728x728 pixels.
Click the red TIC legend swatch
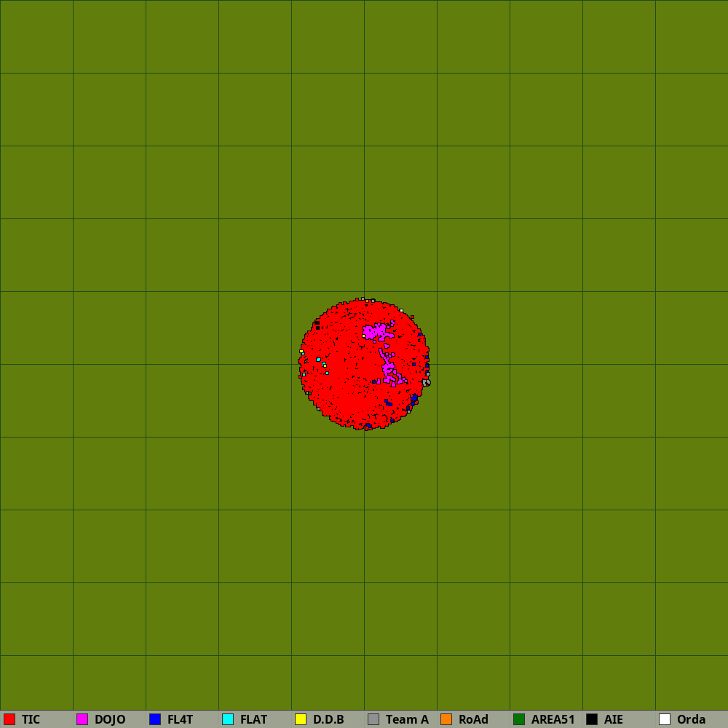[x=9, y=719]
